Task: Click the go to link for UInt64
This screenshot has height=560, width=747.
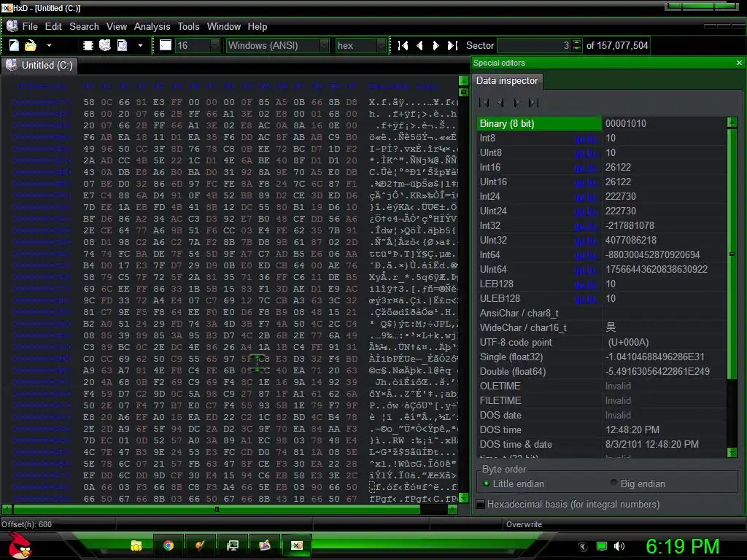Action: (x=586, y=270)
